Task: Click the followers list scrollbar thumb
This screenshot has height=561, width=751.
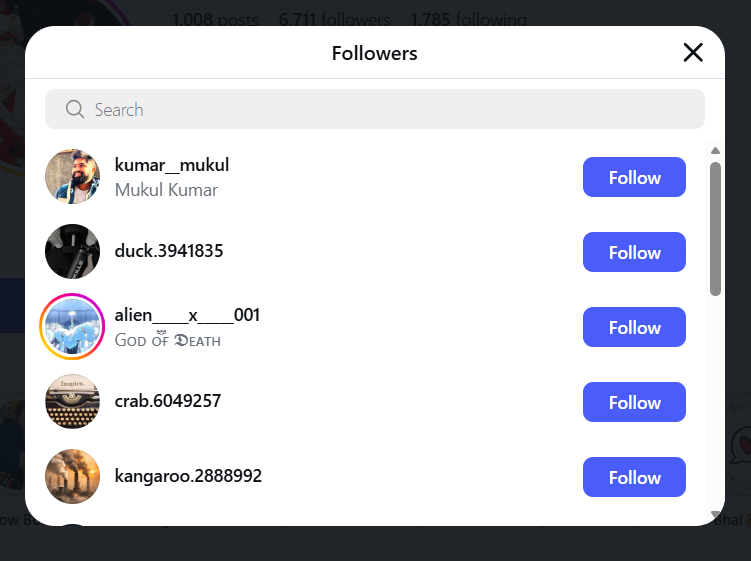Action: click(715, 228)
